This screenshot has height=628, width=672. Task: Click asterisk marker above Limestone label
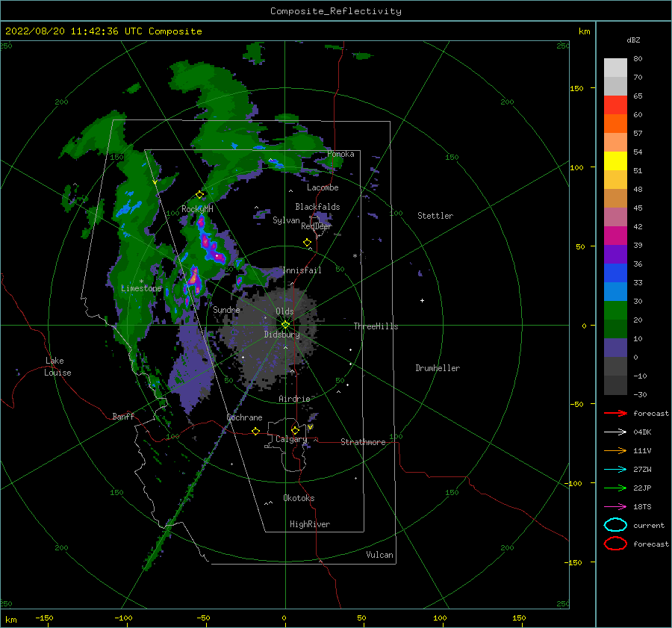point(141,282)
